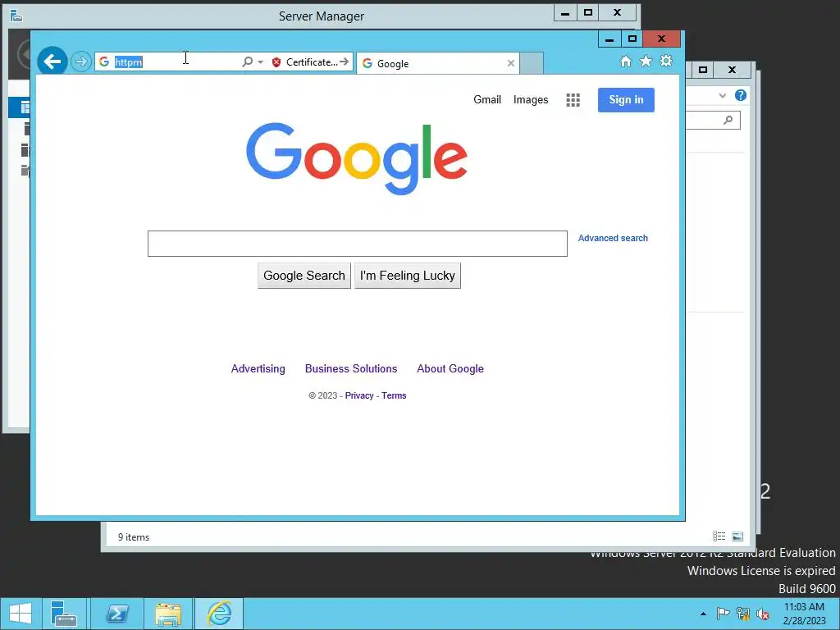Open the Favorites star icon
Image resolution: width=840 pixels, height=630 pixels.
[x=646, y=61]
